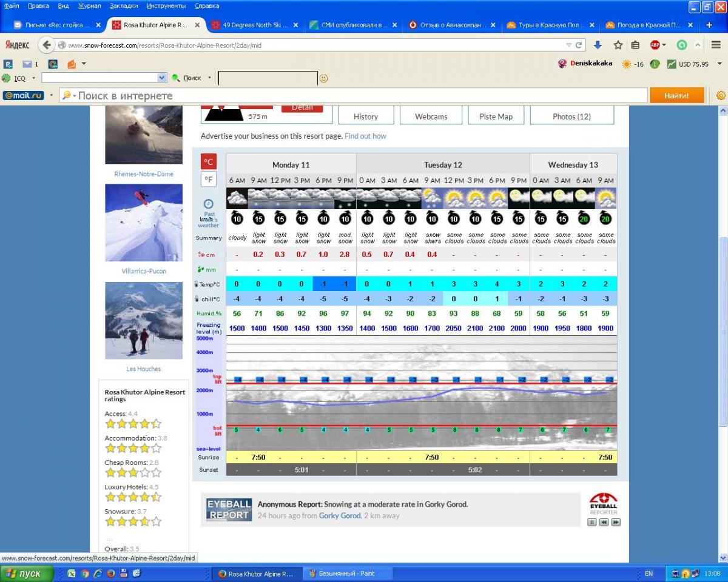Image resolution: width=728 pixels, height=582 pixels.
Task: Open the URL history dropdown arrow
Action: tap(568, 45)
